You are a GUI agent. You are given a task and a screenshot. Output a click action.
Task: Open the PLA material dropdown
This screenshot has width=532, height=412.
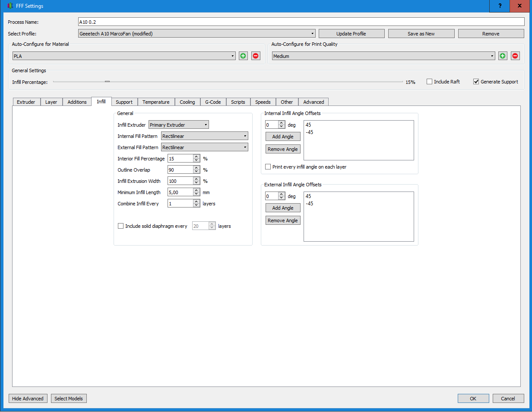coord(124,56)
